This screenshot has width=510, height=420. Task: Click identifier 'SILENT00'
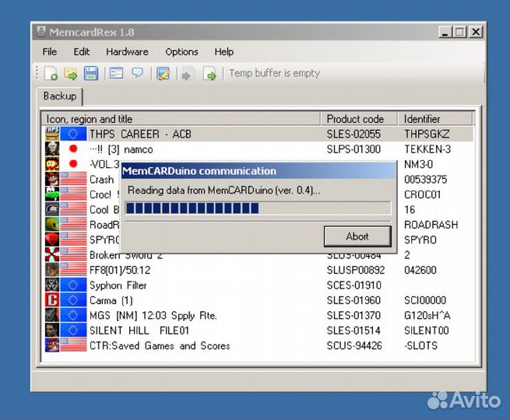(x=427, y=331)
